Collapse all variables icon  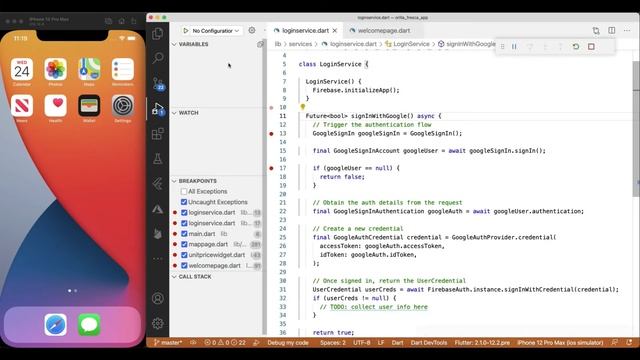[260, 44]
